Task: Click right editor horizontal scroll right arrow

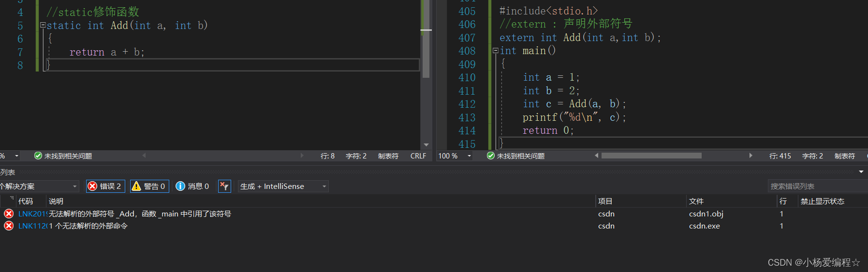Action: point(750,156)
